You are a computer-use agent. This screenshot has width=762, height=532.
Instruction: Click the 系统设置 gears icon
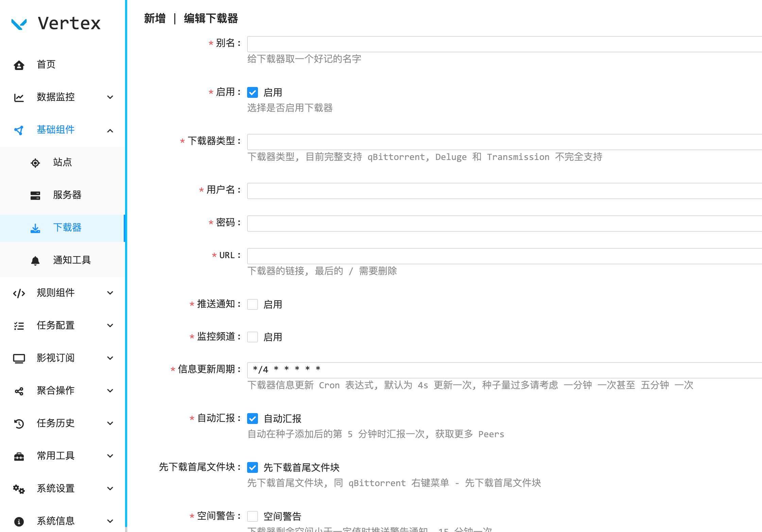pos(19,489)
